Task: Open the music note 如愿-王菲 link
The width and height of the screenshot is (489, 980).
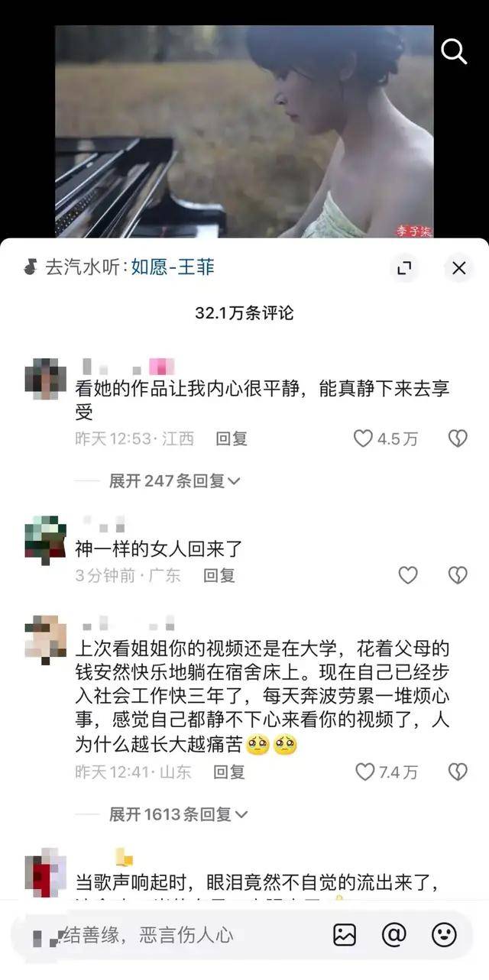Action: [173, 267]
